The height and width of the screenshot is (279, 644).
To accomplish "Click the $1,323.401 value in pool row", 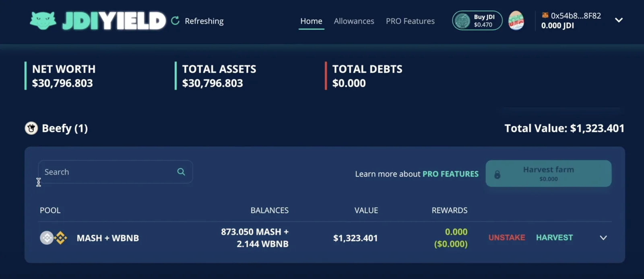I will (x=355, y=238).
